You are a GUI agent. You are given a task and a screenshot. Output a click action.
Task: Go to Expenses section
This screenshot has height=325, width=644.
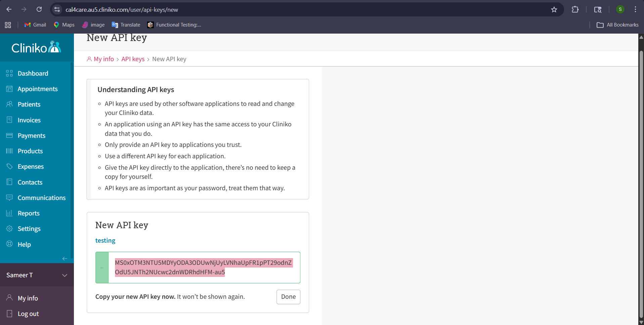31,166
